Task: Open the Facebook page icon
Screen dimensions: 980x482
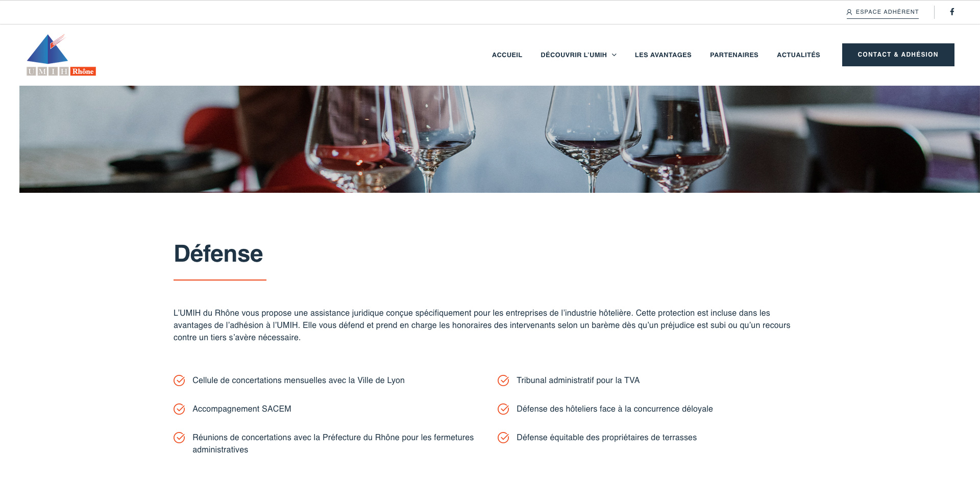Action: (x=952, y=12)
